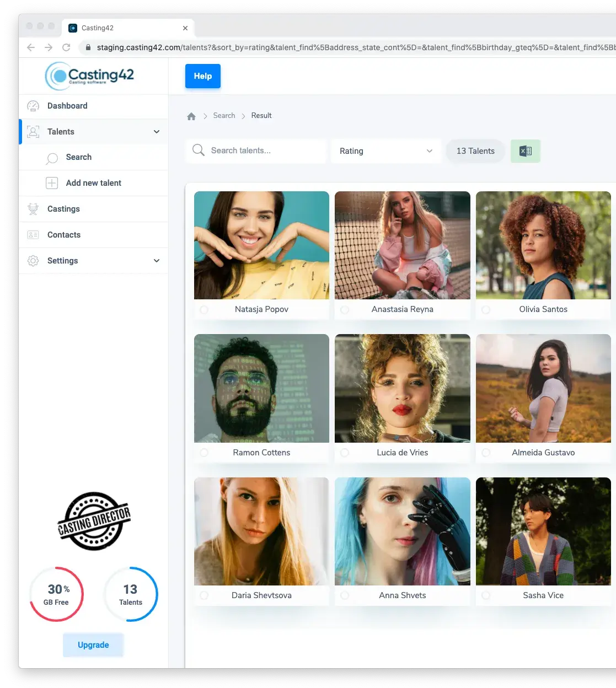Click the blue Help button
The width and height of the screenshot is (616, 688).
pyautogui.click(x=202, y=76)
